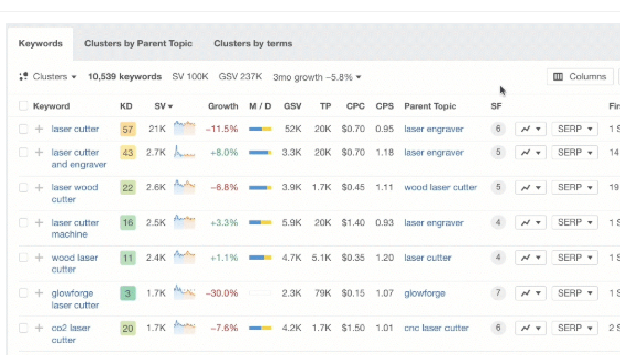Add glowforge laser cutter with plus icon
Screen dimensions: 620x364
39,293
